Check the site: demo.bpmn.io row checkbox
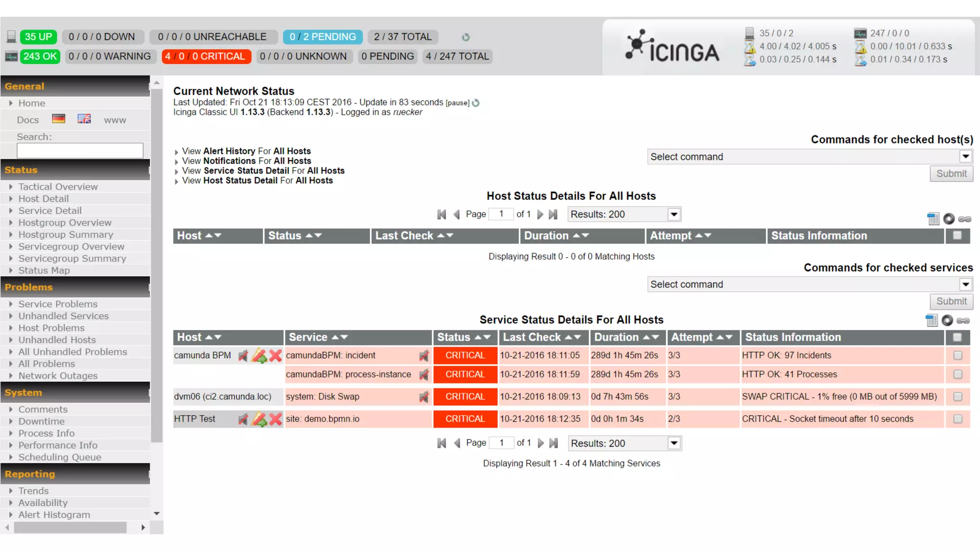The width and height of the screenshot is (980, 551). (x=958, y=419)
